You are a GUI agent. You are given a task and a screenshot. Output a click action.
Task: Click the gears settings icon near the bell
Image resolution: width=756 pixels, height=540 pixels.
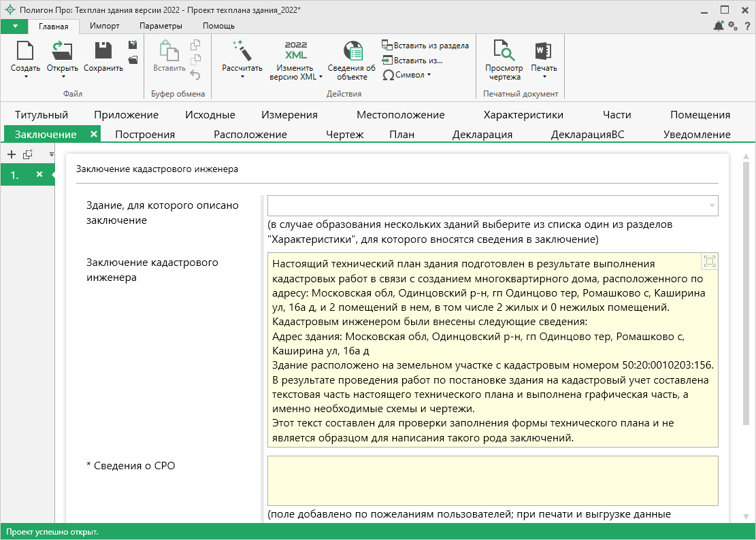[733, 26]
